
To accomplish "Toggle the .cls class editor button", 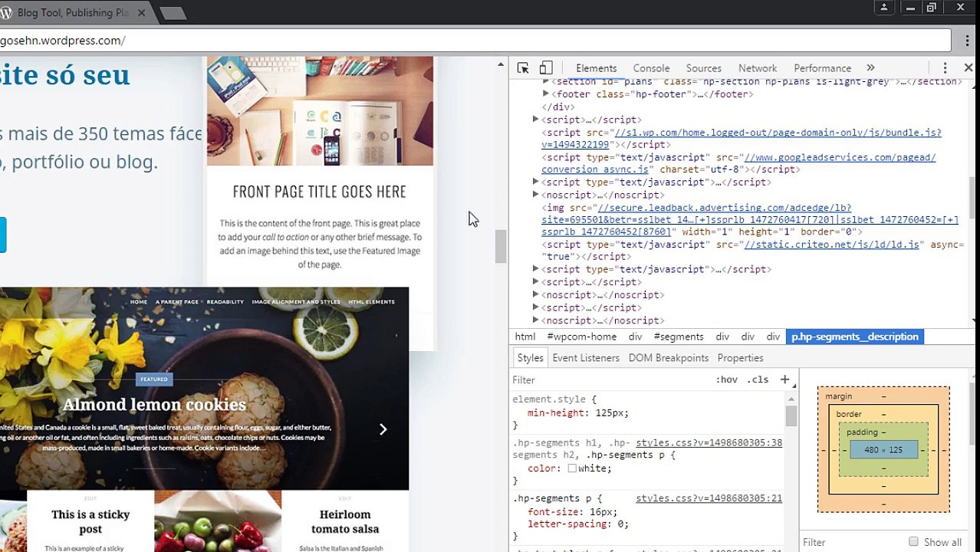I will coord(758,379).
